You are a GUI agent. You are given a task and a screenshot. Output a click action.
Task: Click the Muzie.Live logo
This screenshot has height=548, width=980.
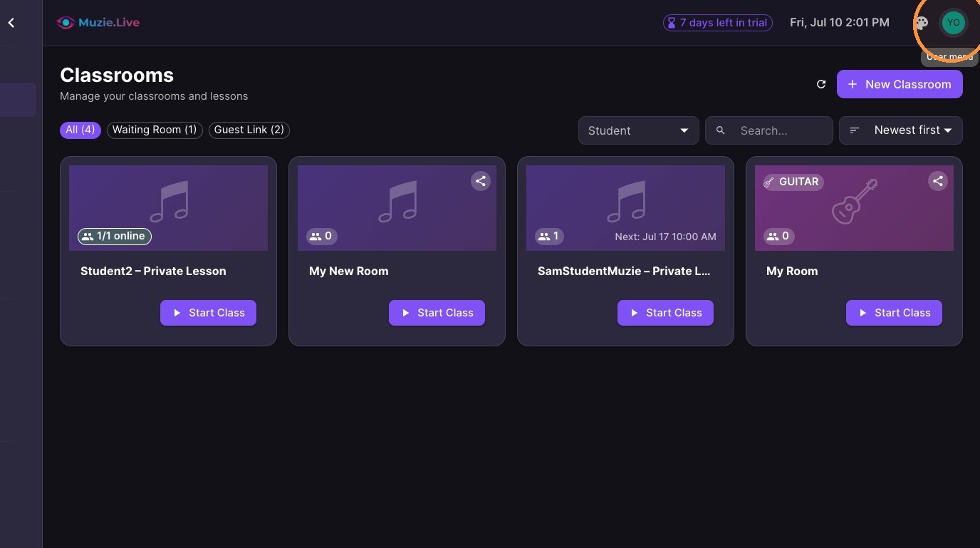[x=98, y=23]
